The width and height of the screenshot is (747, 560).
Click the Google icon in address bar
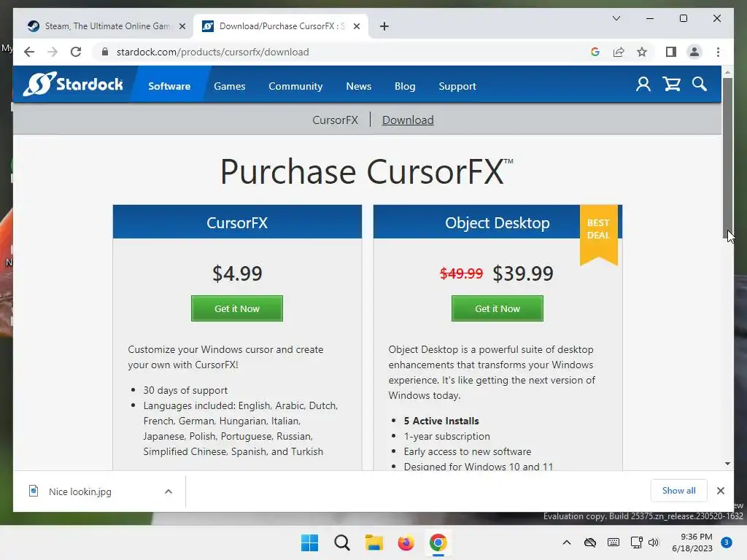pyautogui.click(x=595, y=52)
